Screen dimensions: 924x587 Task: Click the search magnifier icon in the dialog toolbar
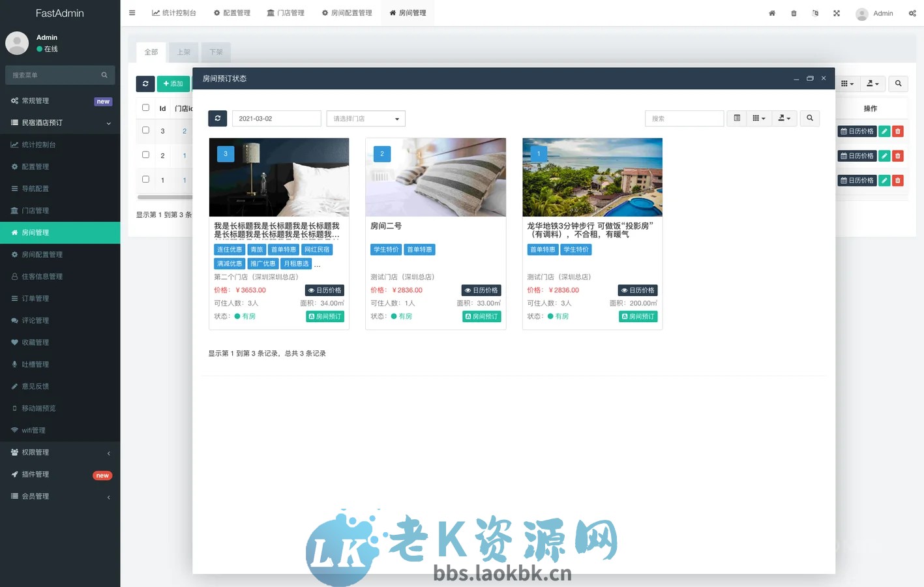point(809,118)
